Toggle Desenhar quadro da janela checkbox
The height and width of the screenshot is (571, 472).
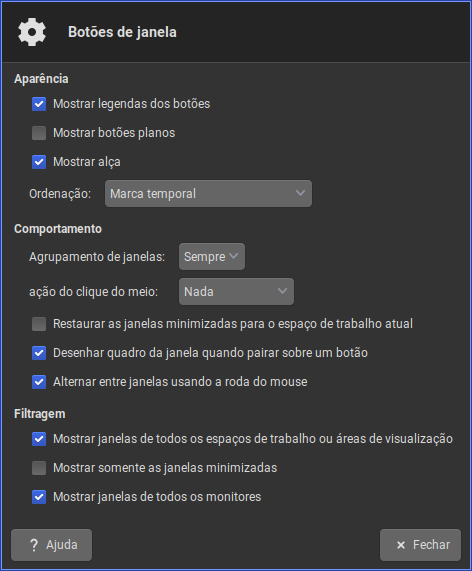coord(39,353)
